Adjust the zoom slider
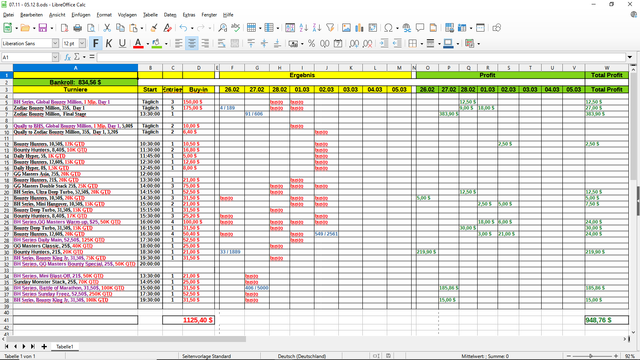This screenshot has width=640, height=360. [591, 356]
